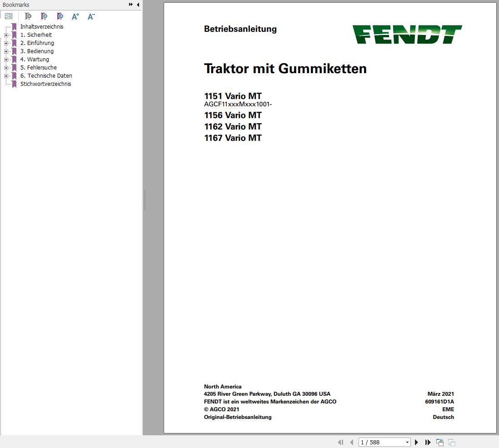The image size is (499, 448).
Task: Open the Stichwortverzeichnis bookmark
Action: pos(46,84)
